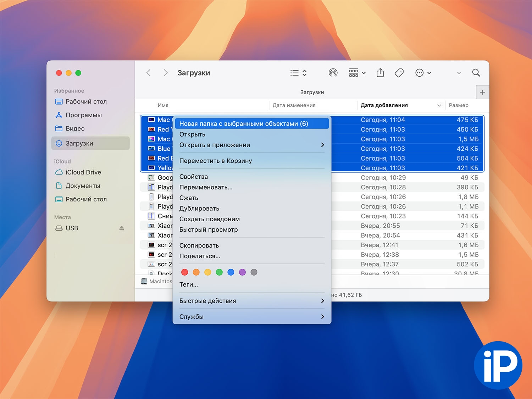
Task: Click 'Переименовать...' in the context menu
Action: [x=206, y=187]
